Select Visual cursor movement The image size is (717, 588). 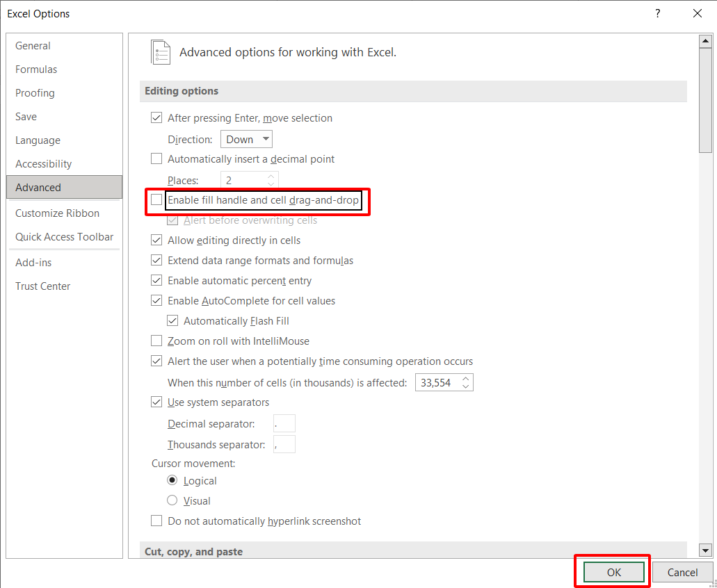[x=172, y=500]
